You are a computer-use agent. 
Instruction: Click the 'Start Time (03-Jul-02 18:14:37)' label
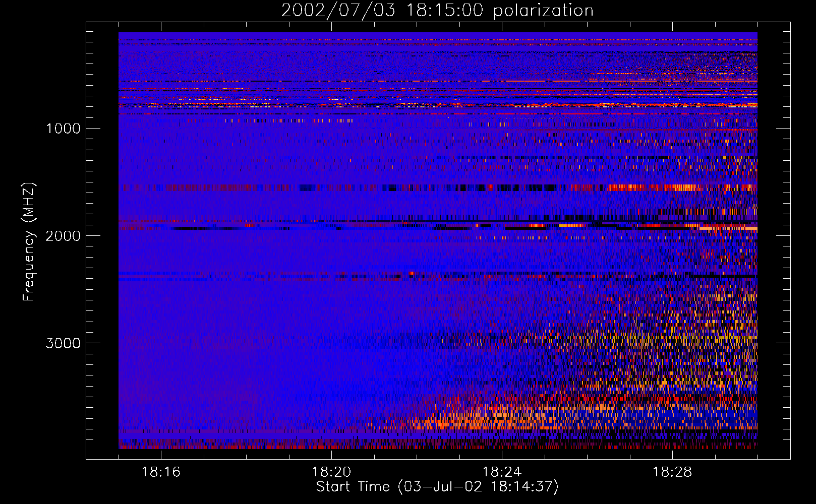click(x=437, y=487)
